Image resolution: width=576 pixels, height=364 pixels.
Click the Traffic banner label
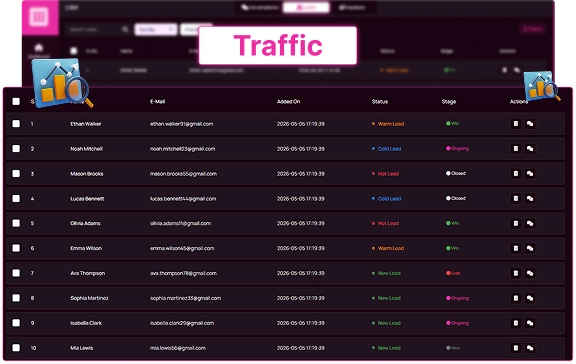point(278,46)
